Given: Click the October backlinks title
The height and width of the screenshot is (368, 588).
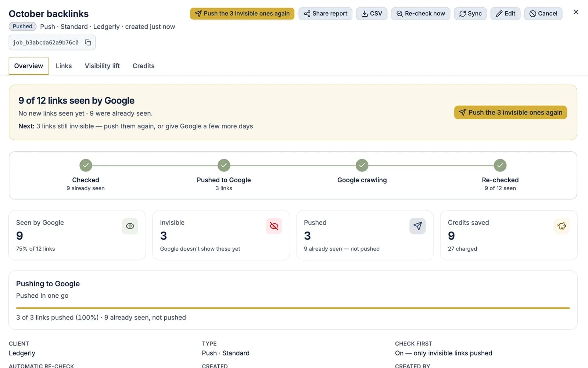Looking at the screenshot, I should point(49,14).
